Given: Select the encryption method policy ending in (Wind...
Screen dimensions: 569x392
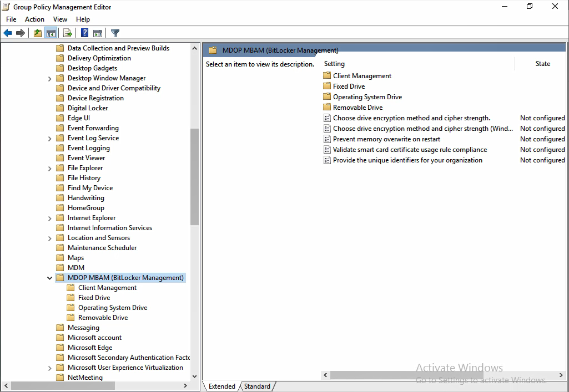Looking at the screenshot, I should click(x=423, y=129).
